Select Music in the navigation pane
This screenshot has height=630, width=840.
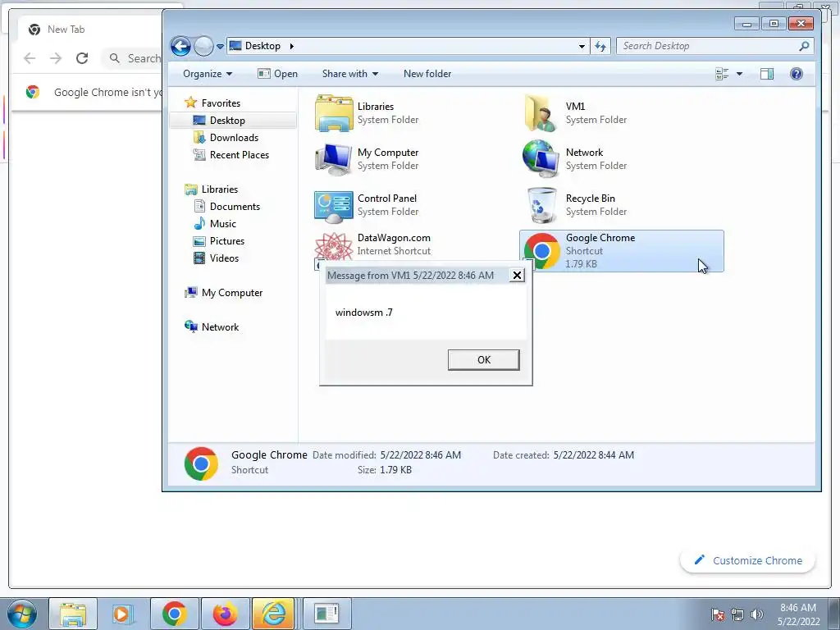[215, 223]
